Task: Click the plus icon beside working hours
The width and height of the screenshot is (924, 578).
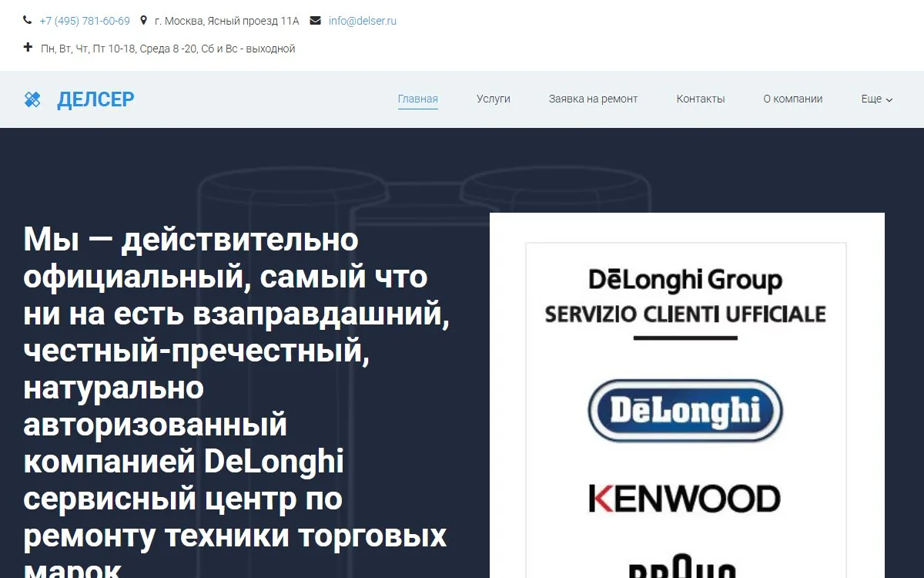Action: [28, 48]
